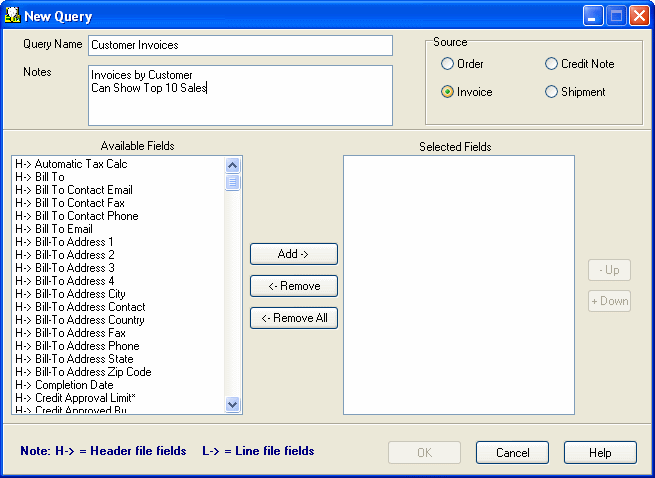Click inside the Notes text area
655x478 pixels.
tap(240, 95)
